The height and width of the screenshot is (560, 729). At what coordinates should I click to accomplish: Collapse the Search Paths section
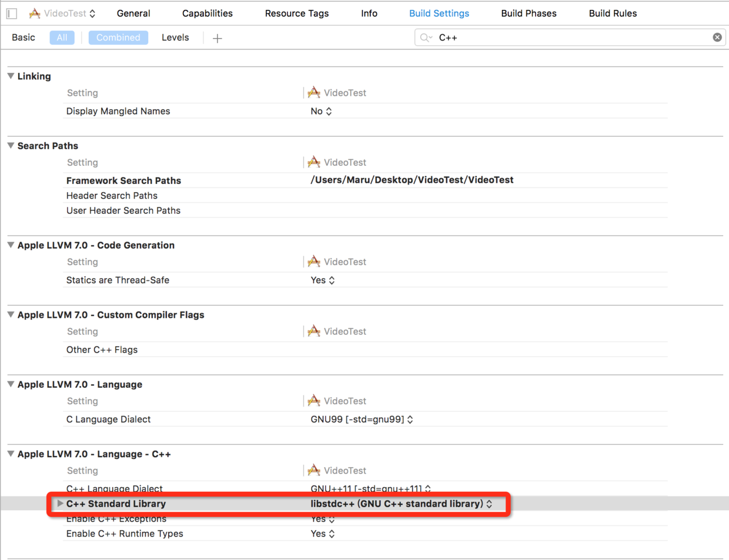(x=11, y=146)
